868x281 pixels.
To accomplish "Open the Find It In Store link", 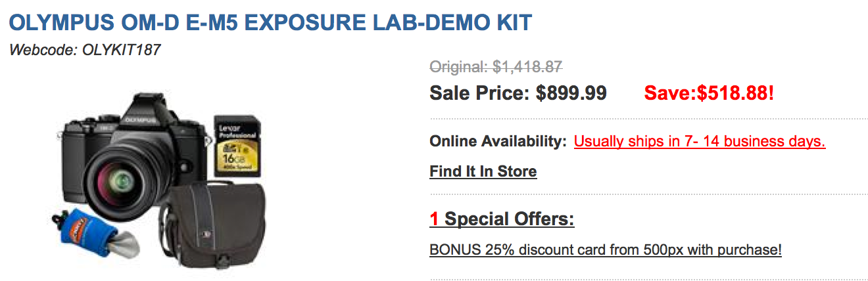I will (x=483, y=171).
